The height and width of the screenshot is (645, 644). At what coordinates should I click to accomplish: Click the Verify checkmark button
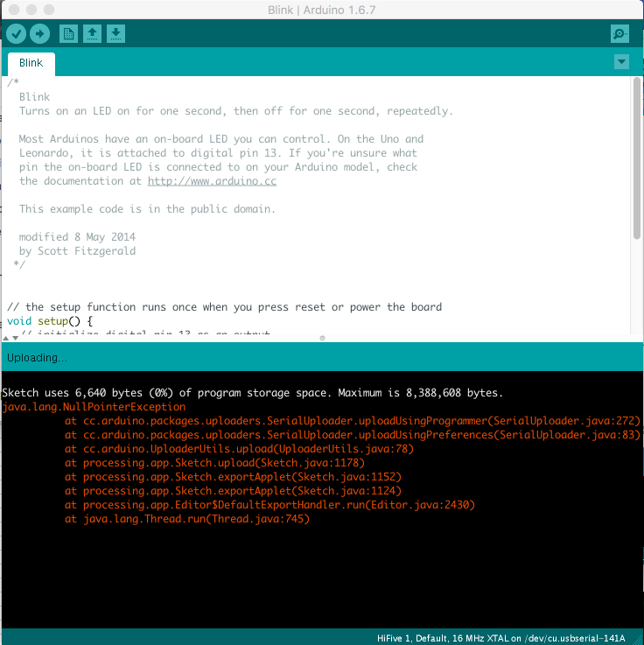(x=17, y=34)
